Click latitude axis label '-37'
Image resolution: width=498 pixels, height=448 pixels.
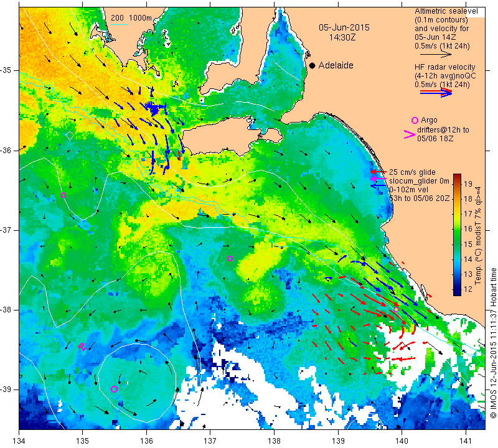click(x=7, y=230)
